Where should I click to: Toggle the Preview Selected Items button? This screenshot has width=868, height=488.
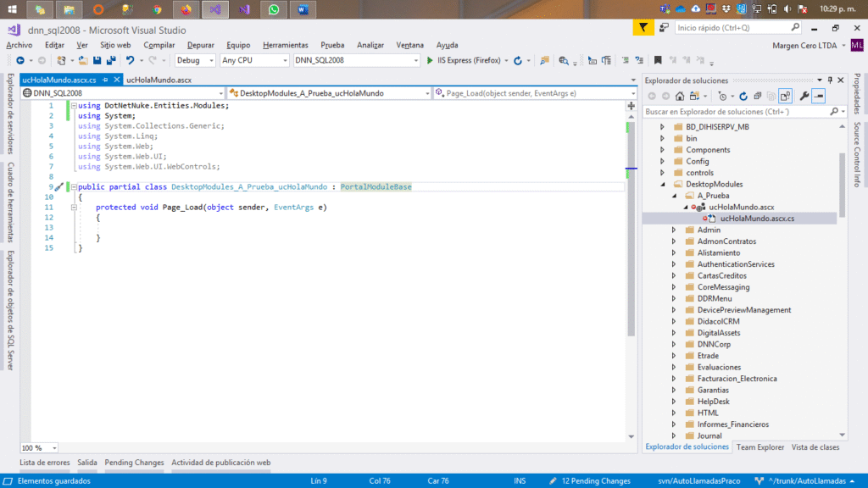pyautogui.click(x=819, y=97)
